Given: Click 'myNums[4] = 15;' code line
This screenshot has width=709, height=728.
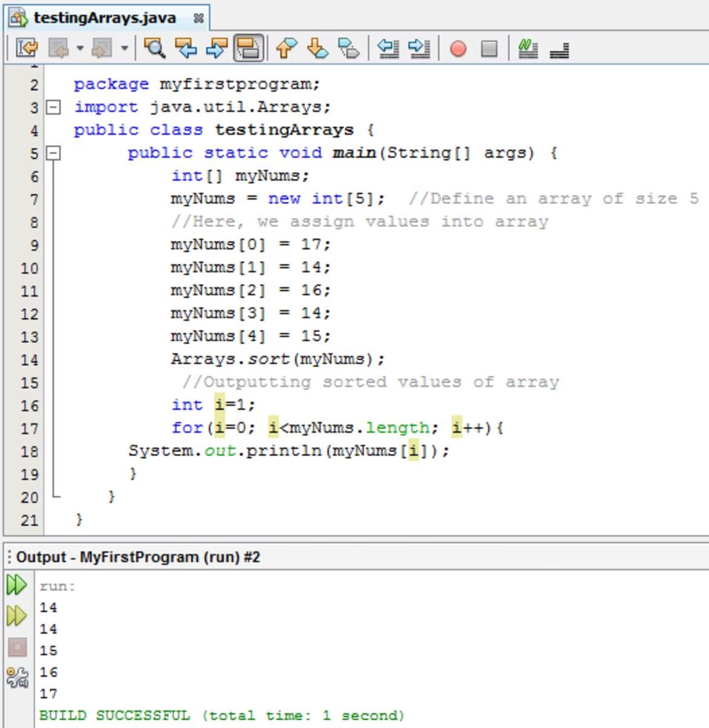Looking at the screenshot, I should coord(250,336).
